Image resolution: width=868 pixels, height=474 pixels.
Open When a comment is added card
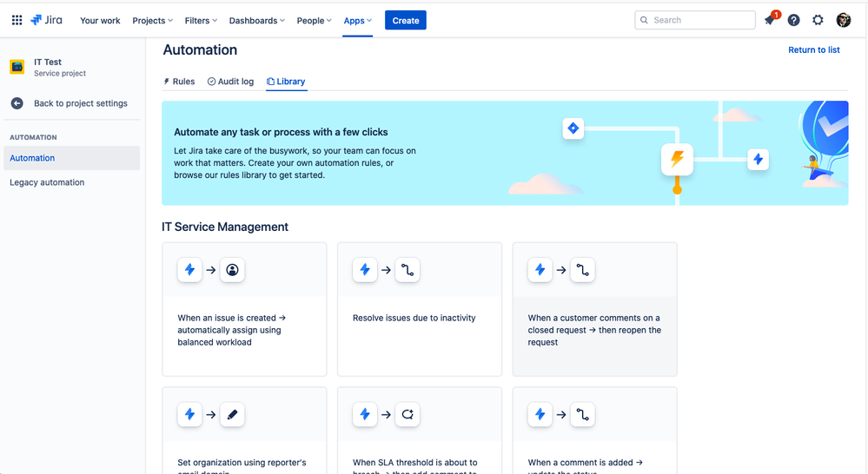[594, 431]
